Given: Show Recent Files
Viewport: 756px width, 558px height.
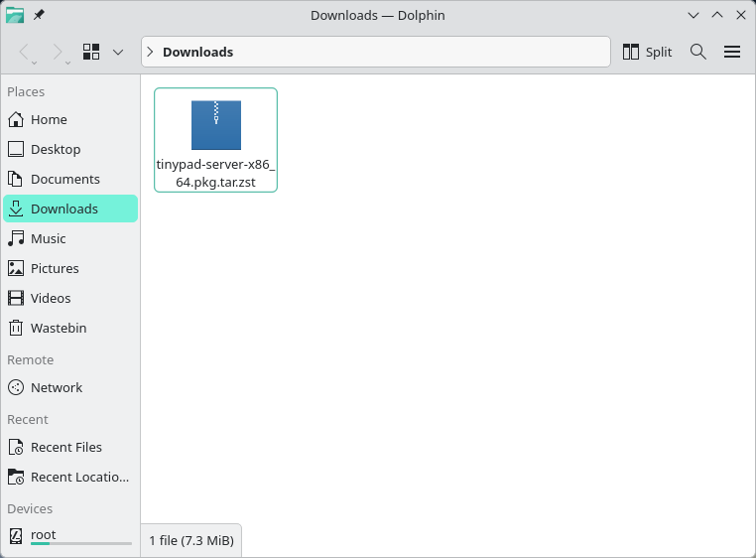Looking at the screenshot, I should (x=70, y=447).
